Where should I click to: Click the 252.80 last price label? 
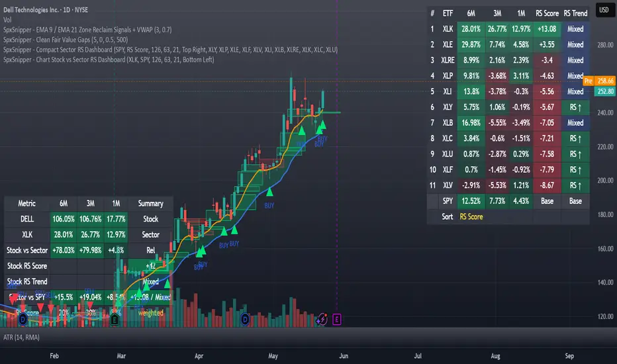pos(605,91)
